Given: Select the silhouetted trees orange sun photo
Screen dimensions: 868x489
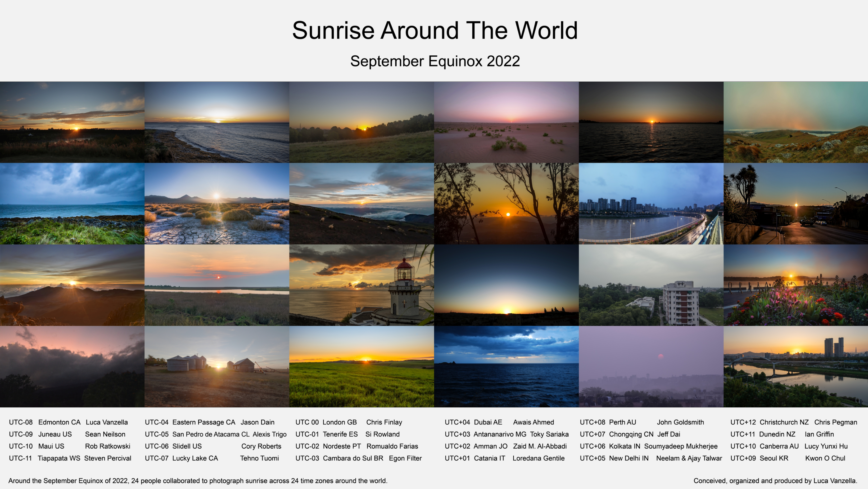Looking at the screenshot, I should [x=506, y=204].
